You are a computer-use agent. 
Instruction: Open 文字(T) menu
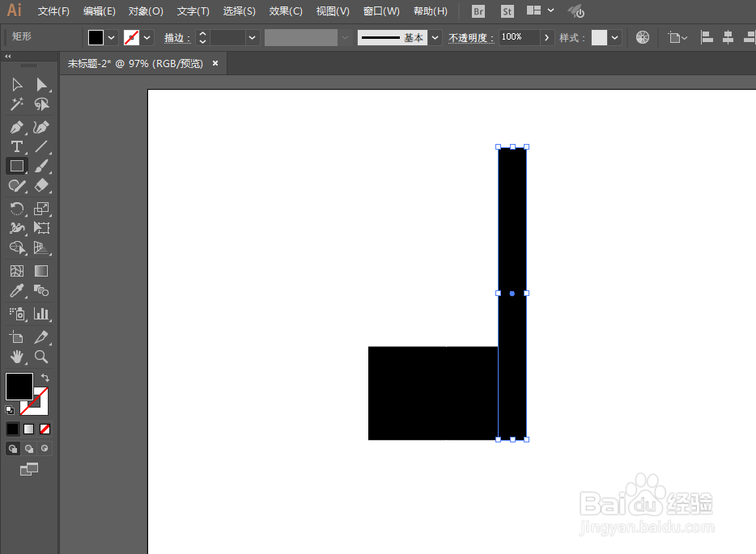193,11
